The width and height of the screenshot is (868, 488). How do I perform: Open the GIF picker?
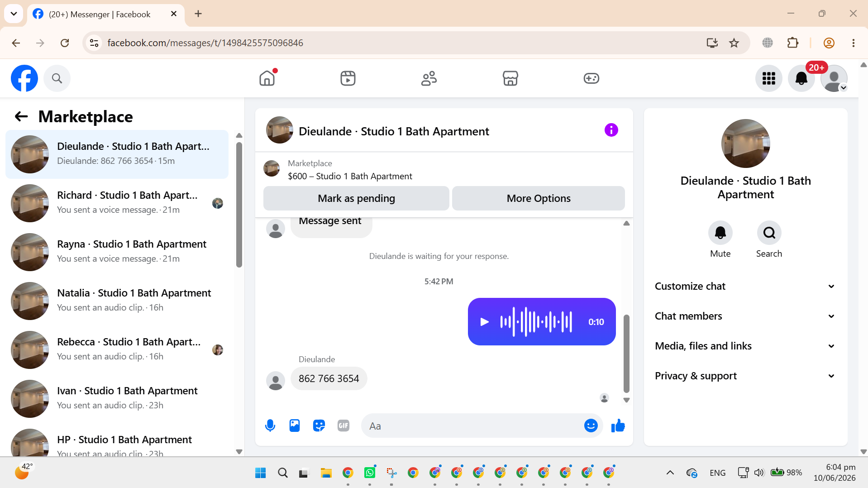(x=343, y=426)
